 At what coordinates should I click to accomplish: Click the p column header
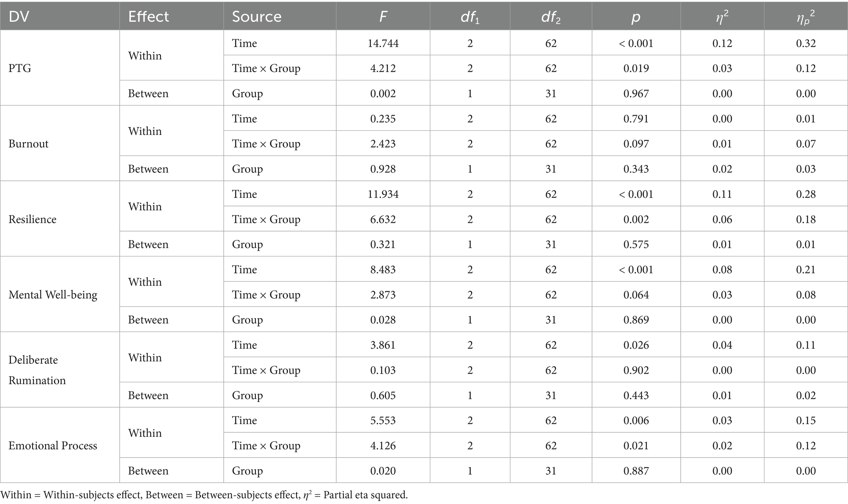[636, 16]
